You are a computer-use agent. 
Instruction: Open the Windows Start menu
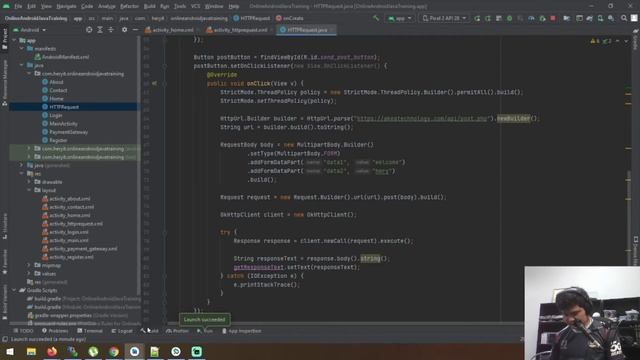point(10,351)
